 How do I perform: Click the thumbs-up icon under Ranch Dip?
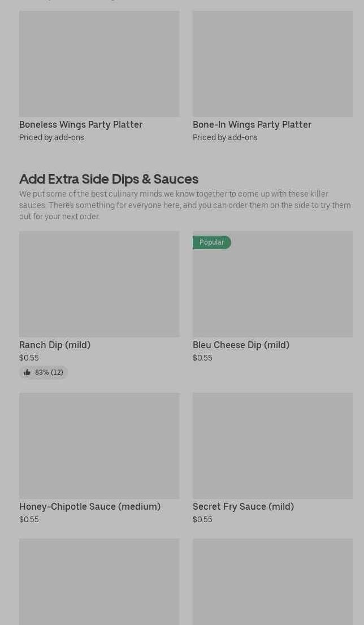27,372
